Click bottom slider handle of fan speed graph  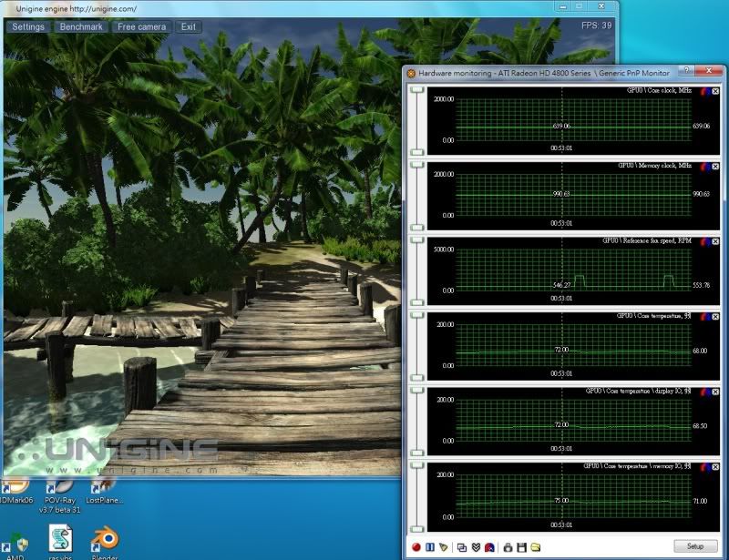pyautogui.click(x=417, y=301)
